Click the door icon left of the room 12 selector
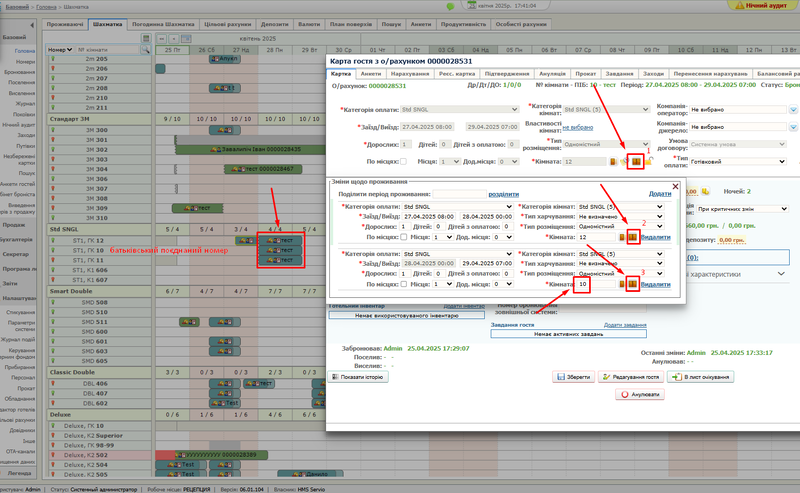 pyautogui.click(x=613, y=161)
